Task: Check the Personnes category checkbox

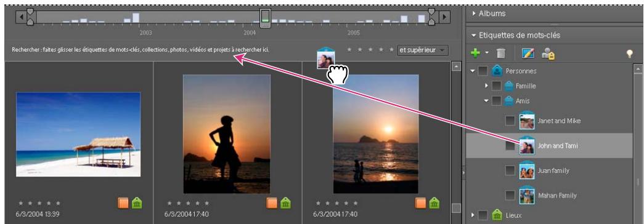Action: (x=483, y=71)
